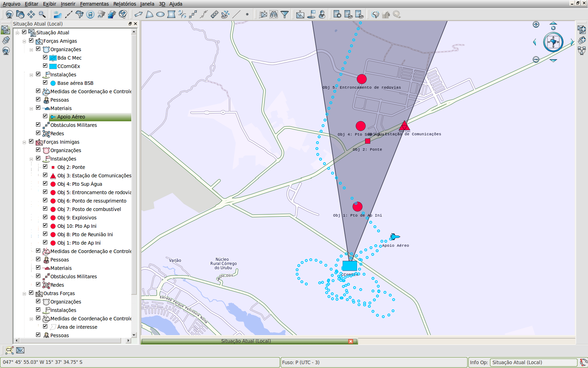Collapse the Materiais node under Forças Amigas
The image size is (588, 368).
tap(31, 109)
